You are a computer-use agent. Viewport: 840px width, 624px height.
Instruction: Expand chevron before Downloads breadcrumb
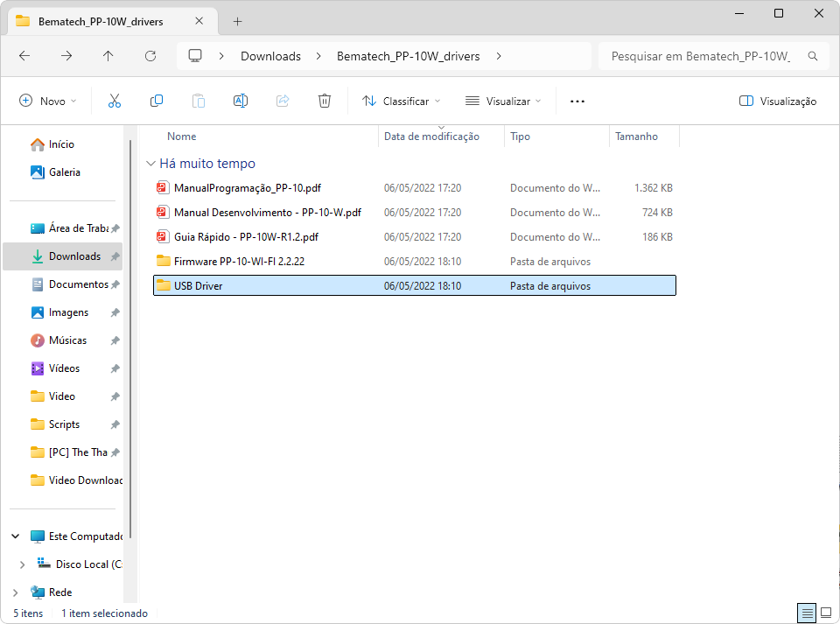221,56
